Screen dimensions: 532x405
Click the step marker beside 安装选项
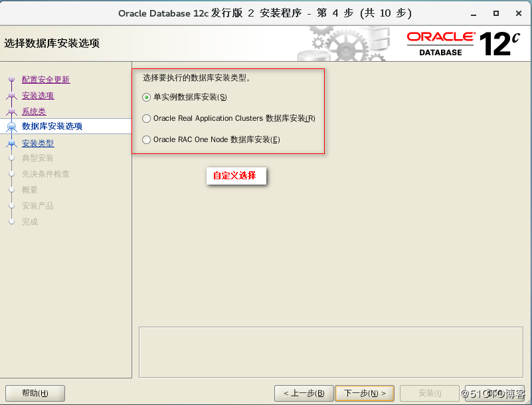pos(12,95)
